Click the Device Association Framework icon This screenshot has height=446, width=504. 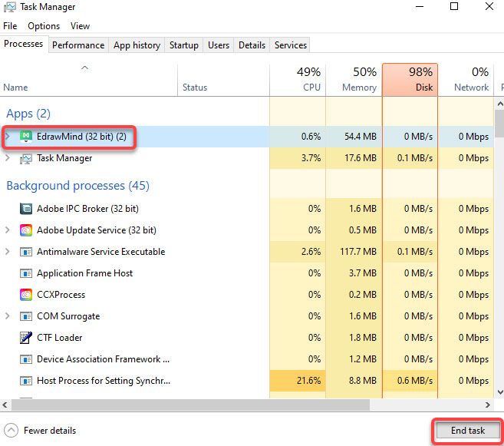[x=26, y=359]
